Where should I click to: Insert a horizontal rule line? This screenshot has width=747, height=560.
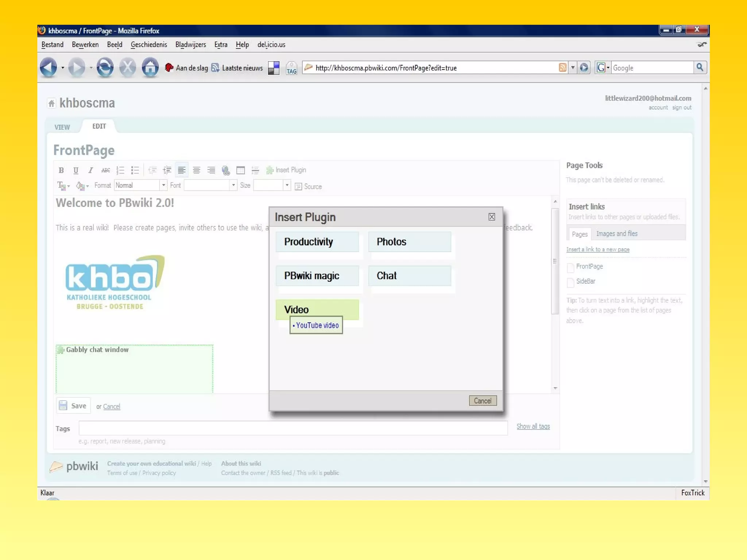[x=255, y=170]
